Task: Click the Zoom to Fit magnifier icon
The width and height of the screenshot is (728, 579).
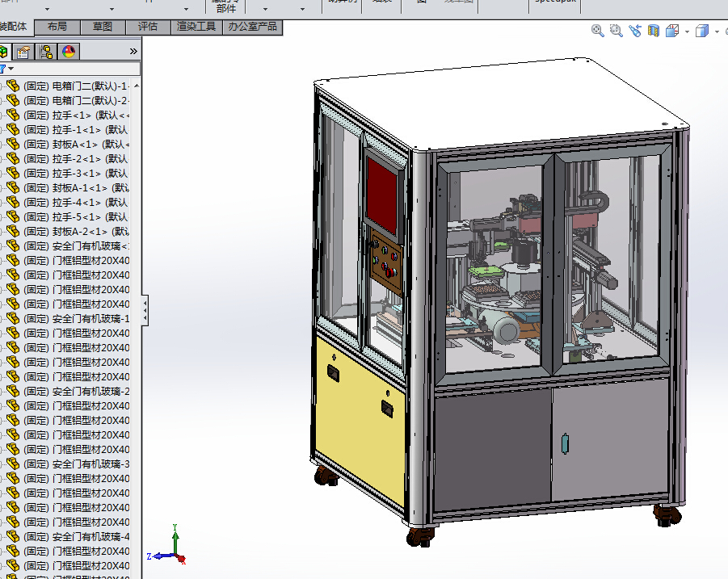Action: (x=598, y=31)
